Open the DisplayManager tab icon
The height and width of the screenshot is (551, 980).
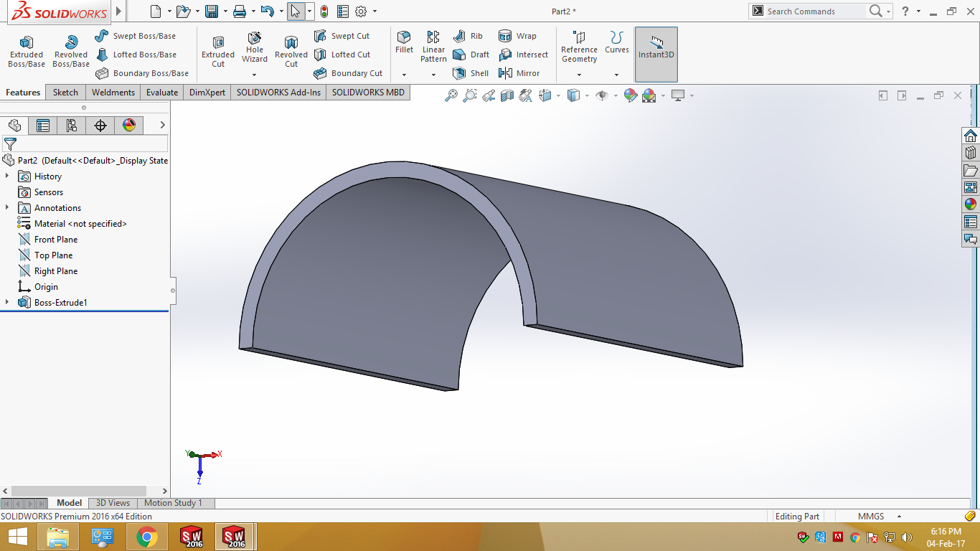point(129,126)
